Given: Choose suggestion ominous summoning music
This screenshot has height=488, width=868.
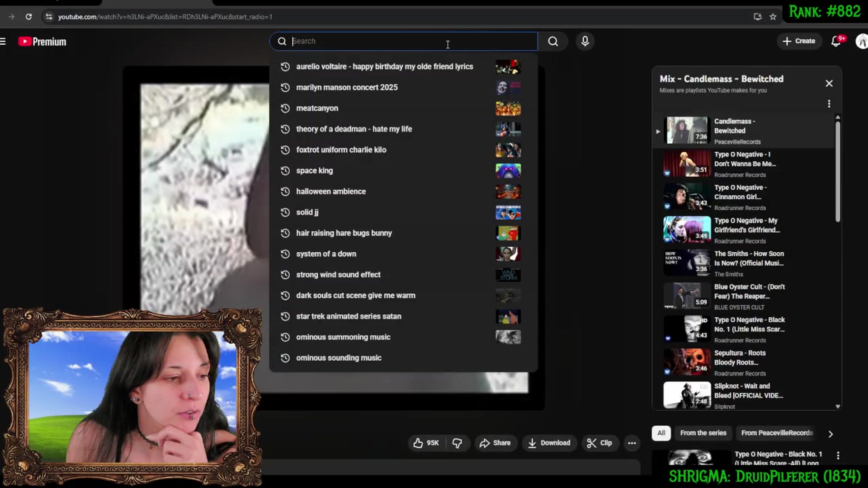Looking at the screenshot, I should 403,337.
